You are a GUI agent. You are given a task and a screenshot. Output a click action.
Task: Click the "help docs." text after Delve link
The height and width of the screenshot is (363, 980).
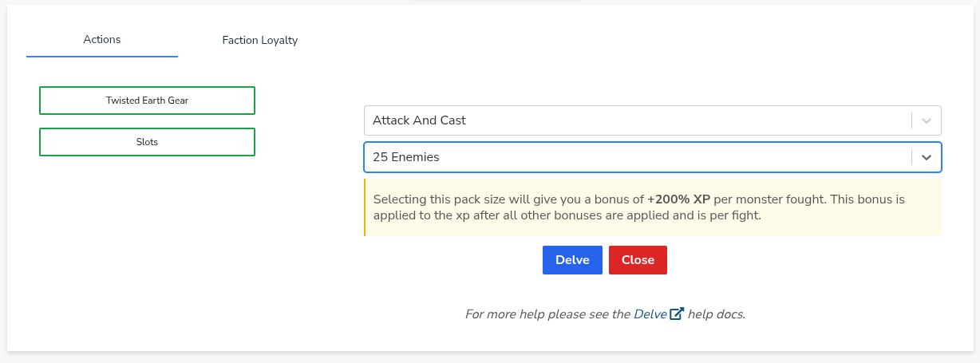tap(717, 314)
